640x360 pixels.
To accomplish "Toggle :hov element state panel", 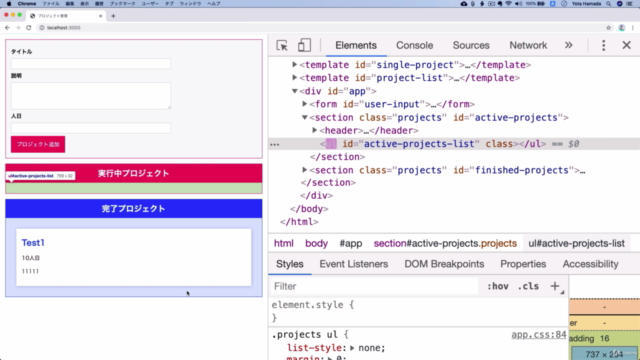I will pos(498,286).
